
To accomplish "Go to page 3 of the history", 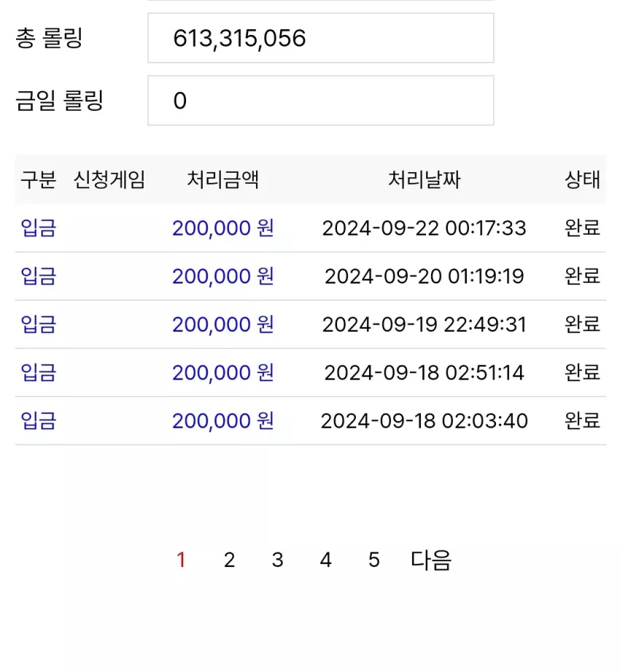I will pyautogui.click(x=277, y=560).
